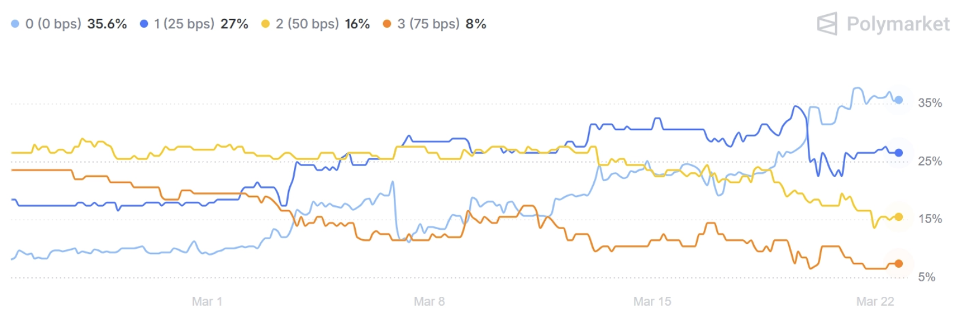Select the "2 (50 bps)" legend label
This screenshot has width=980, height=336.
coord(307,24)
